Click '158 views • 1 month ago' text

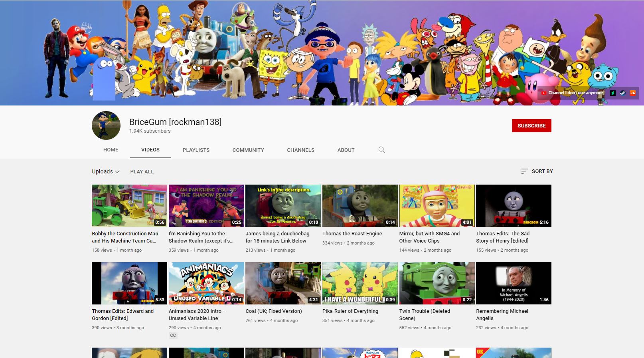117,251
